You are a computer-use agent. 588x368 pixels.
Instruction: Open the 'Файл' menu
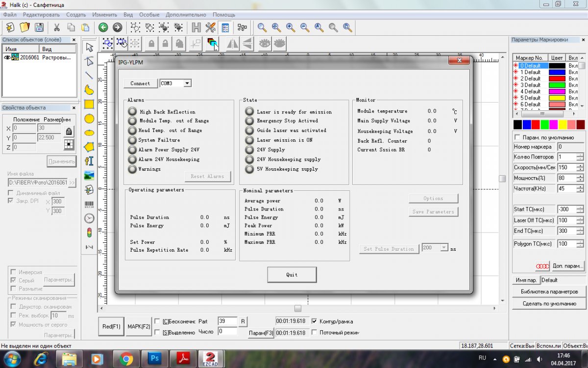point(10,15)
